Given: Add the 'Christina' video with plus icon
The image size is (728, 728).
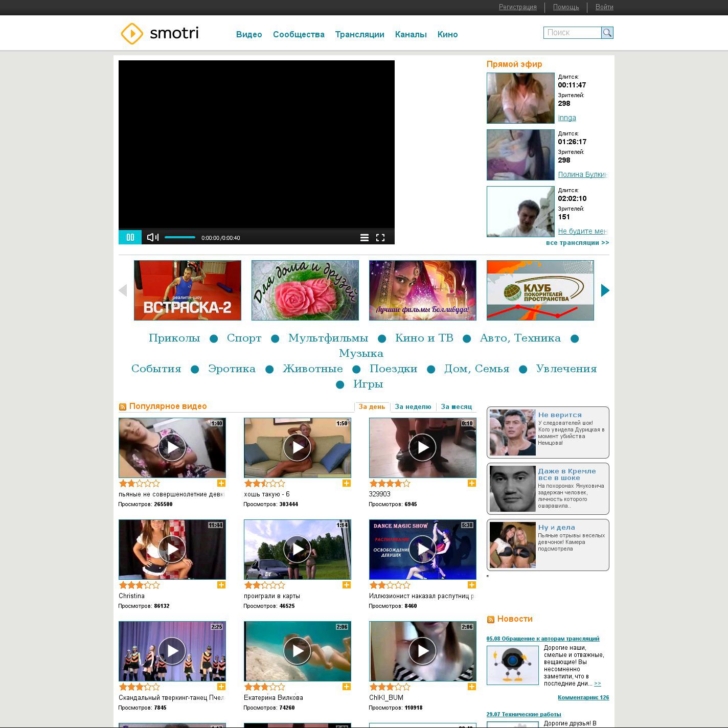Looking at the screenshot, I should tap(221, 585).
